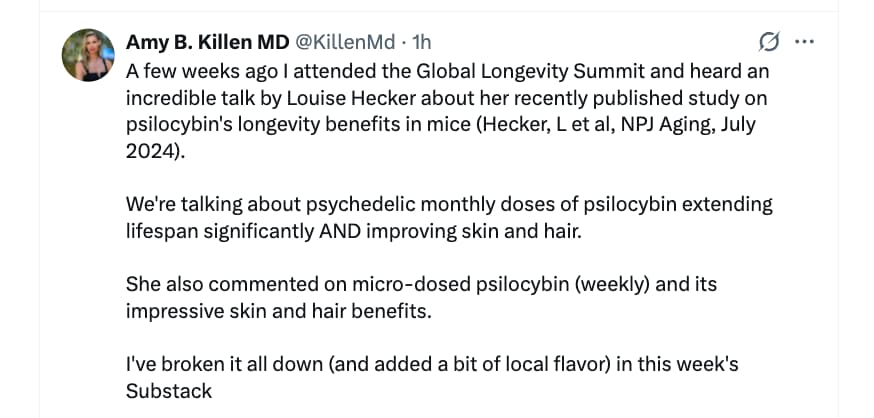
Task: Open the three-dot More options menu
Action: (804, 42)
